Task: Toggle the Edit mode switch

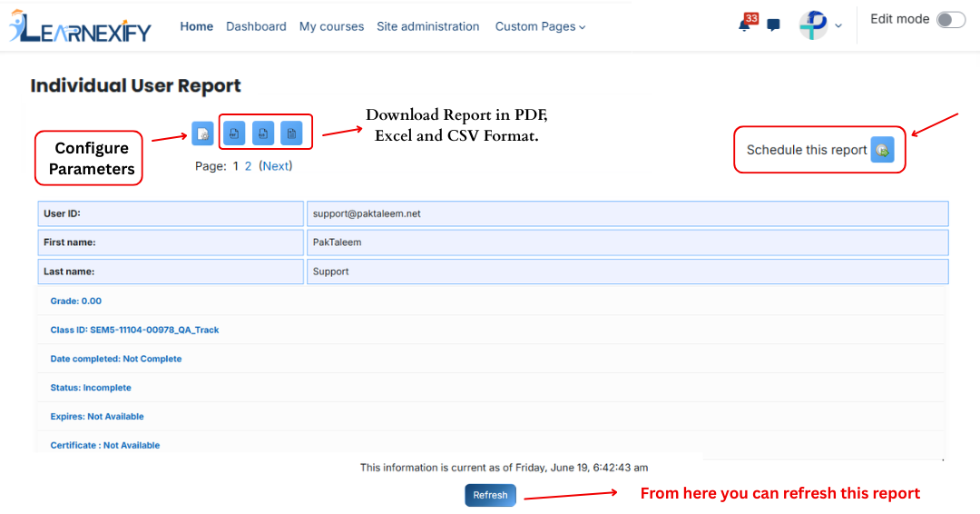Action: point(951,20)
